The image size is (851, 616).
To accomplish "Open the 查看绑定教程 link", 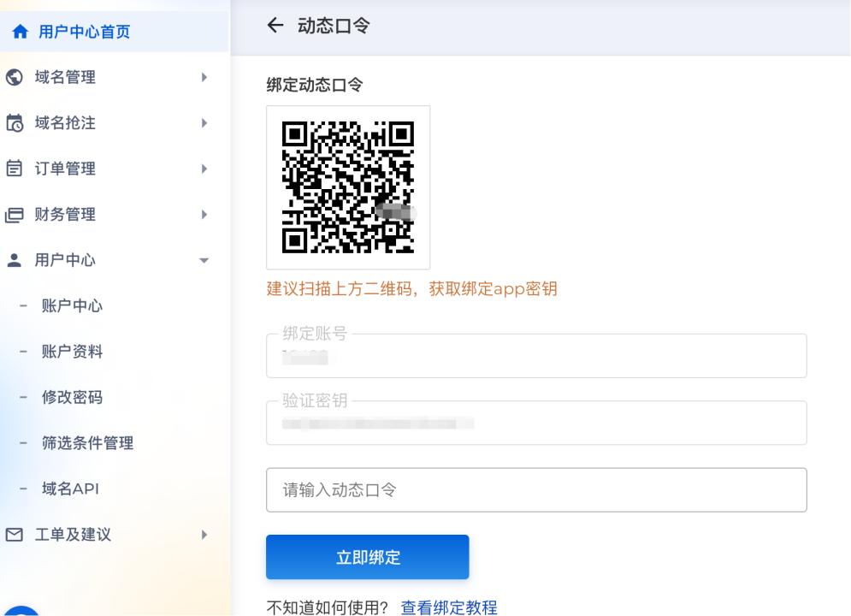I will [x=449, y=607].
